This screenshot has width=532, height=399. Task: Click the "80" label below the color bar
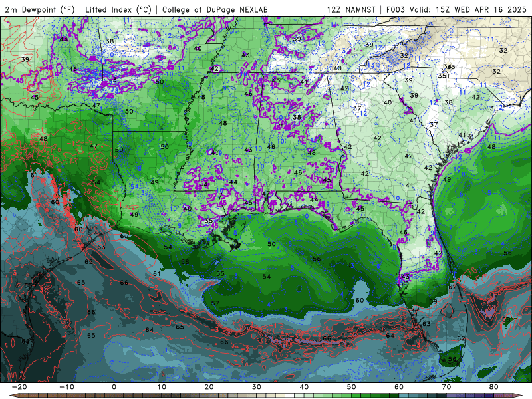click(x=494, y=387)
